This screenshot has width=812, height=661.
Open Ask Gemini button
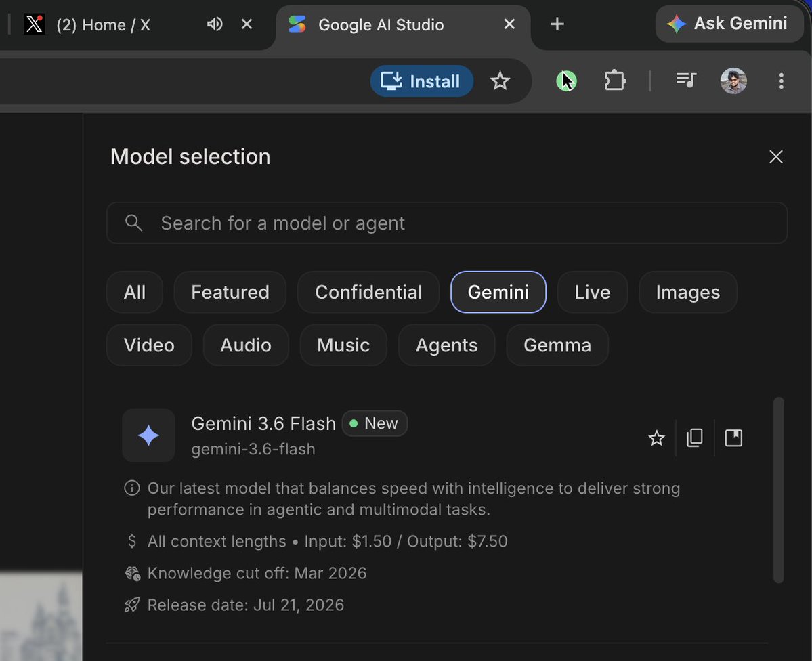click(x=729, y=24)
